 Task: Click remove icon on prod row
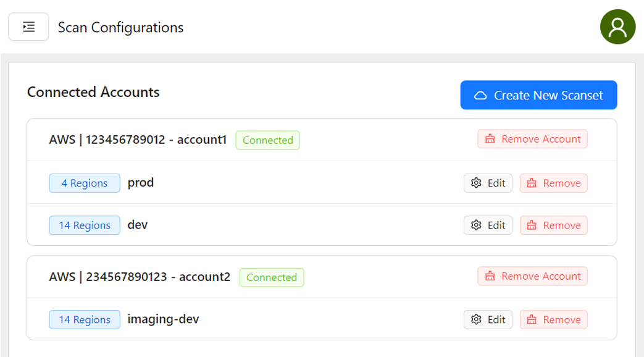click(532, 183)
